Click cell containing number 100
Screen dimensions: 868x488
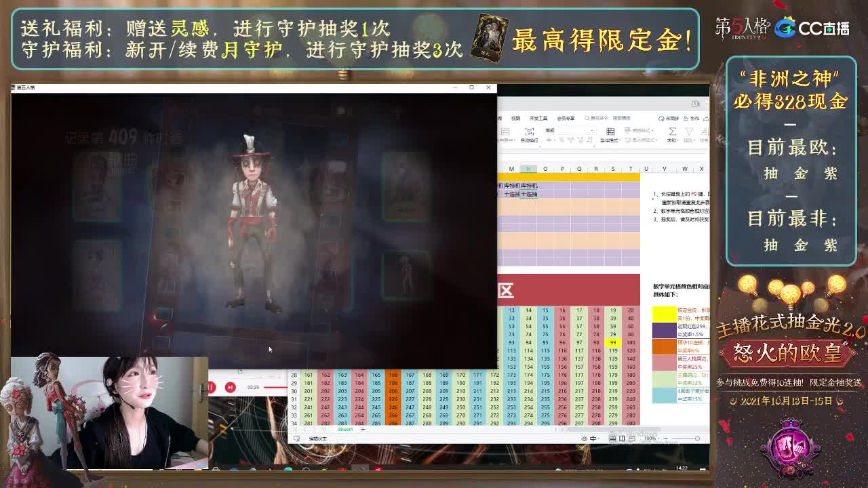(630, 342)
